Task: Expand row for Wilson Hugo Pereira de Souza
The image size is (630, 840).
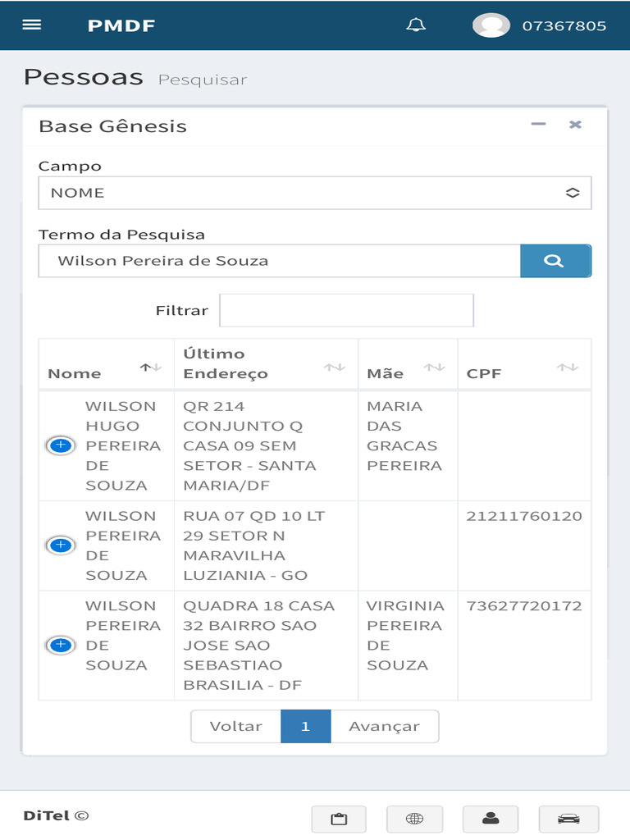Action: (61, 445)
